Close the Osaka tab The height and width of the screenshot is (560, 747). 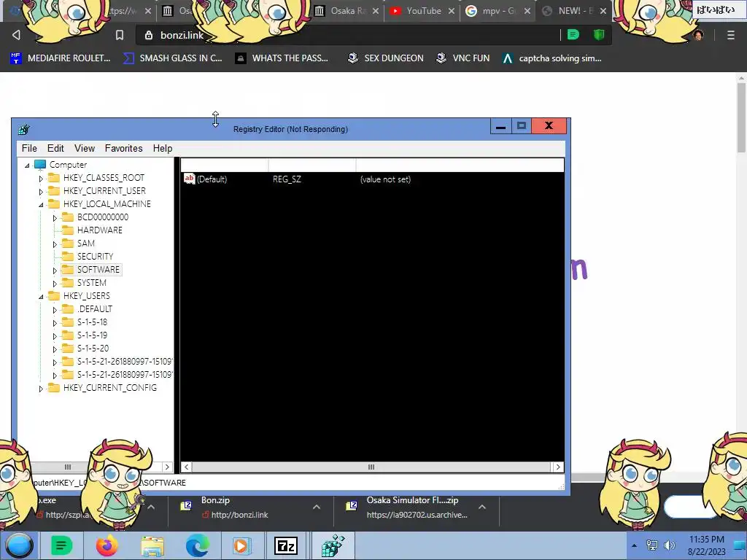coord(376,10)
